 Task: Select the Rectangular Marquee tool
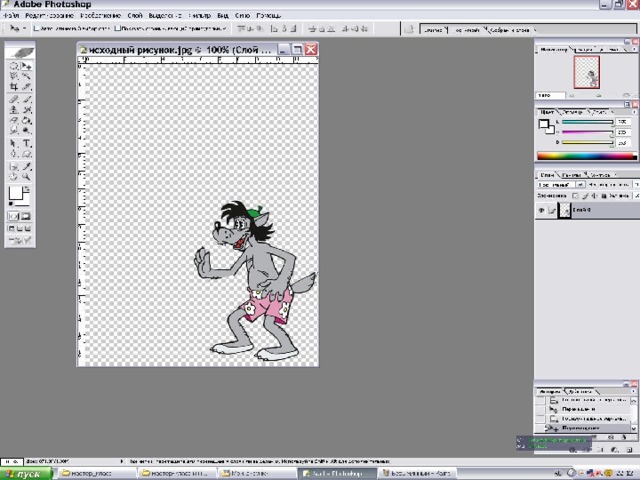(14, 66)
